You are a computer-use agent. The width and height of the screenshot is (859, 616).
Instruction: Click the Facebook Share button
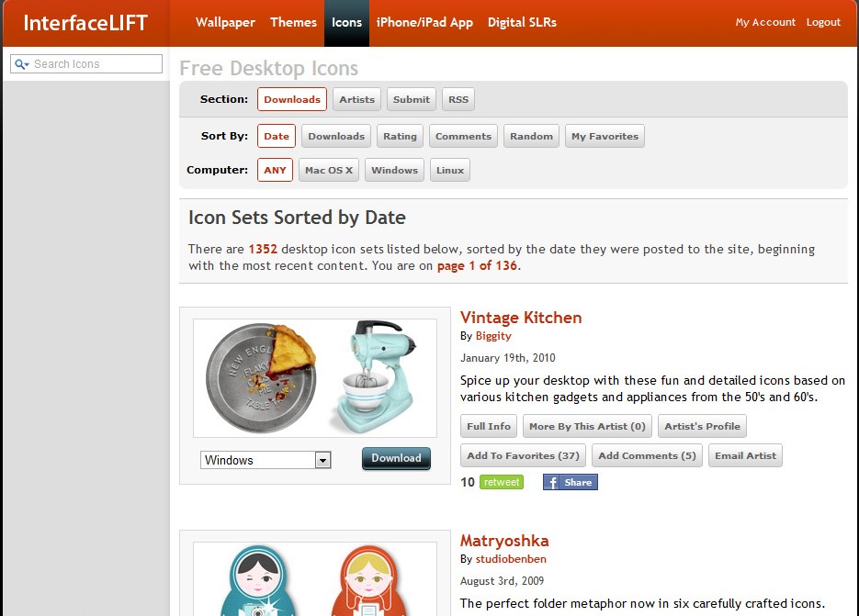click(570, 482)
